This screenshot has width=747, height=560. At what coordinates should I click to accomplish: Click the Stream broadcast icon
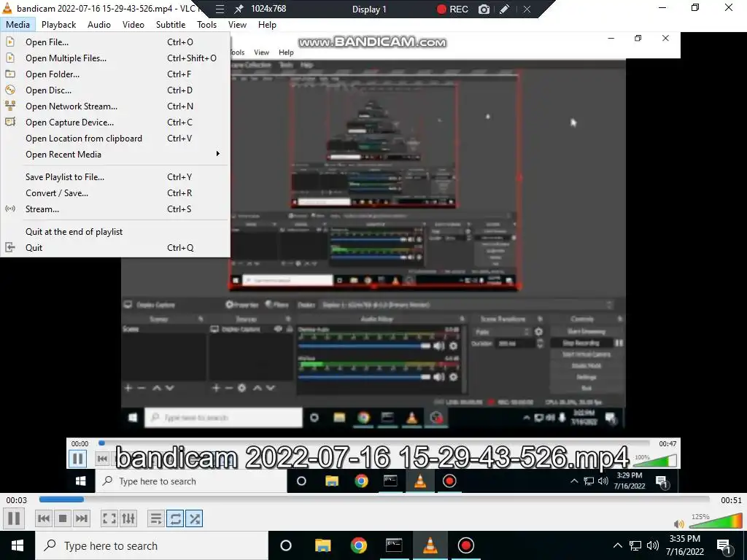pos(10,209)
